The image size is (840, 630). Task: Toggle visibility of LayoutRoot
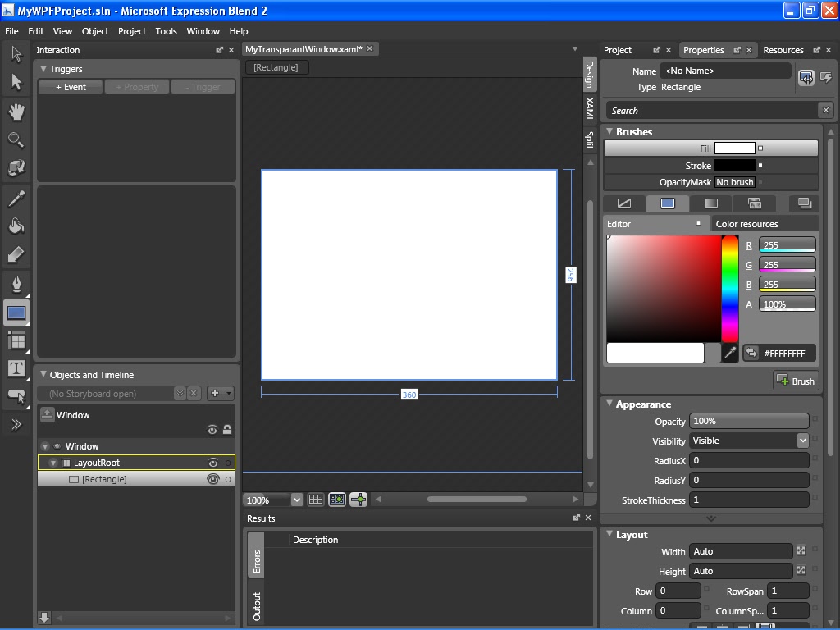pos(212,462)
